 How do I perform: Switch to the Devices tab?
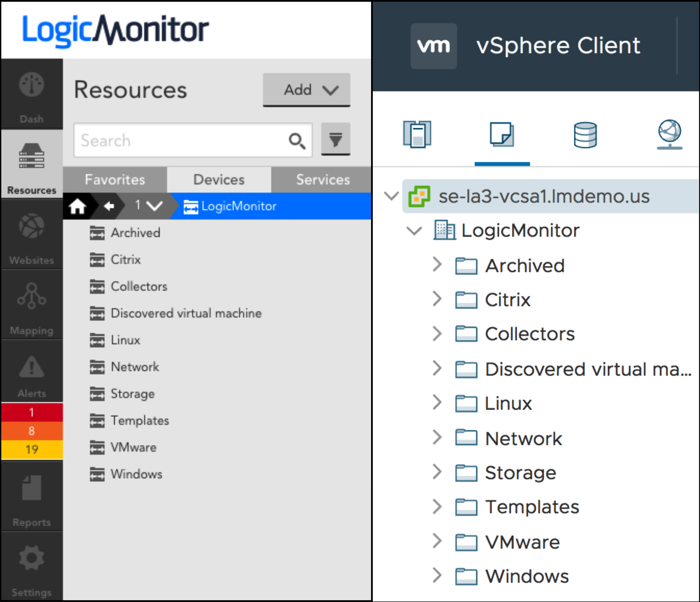(219, 179)
